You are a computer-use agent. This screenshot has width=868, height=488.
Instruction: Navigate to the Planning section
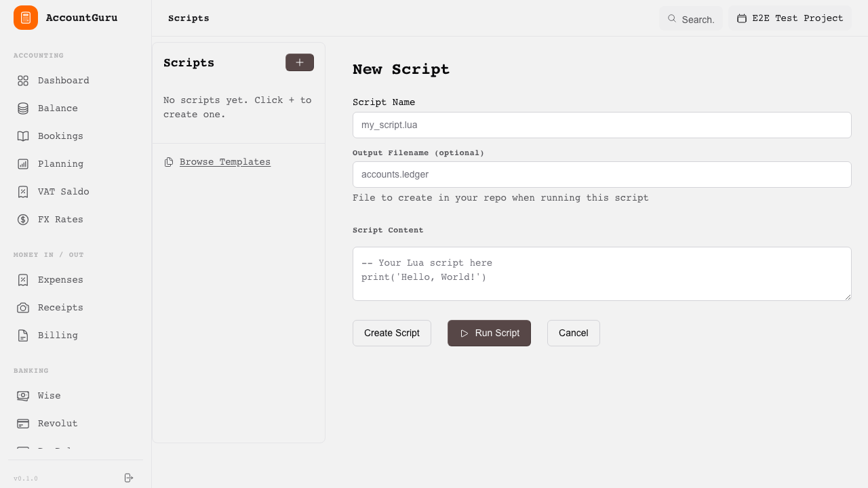tap(60, 163)
